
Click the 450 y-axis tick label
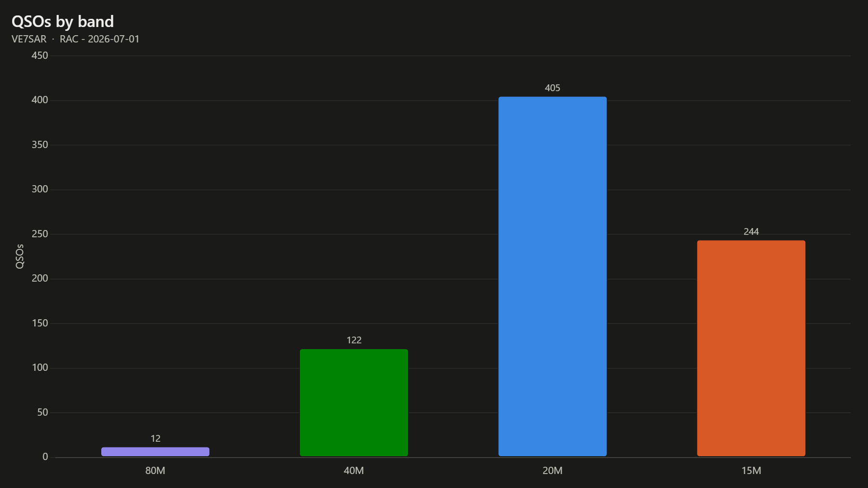pyautogui.click(x=40, y=55)
